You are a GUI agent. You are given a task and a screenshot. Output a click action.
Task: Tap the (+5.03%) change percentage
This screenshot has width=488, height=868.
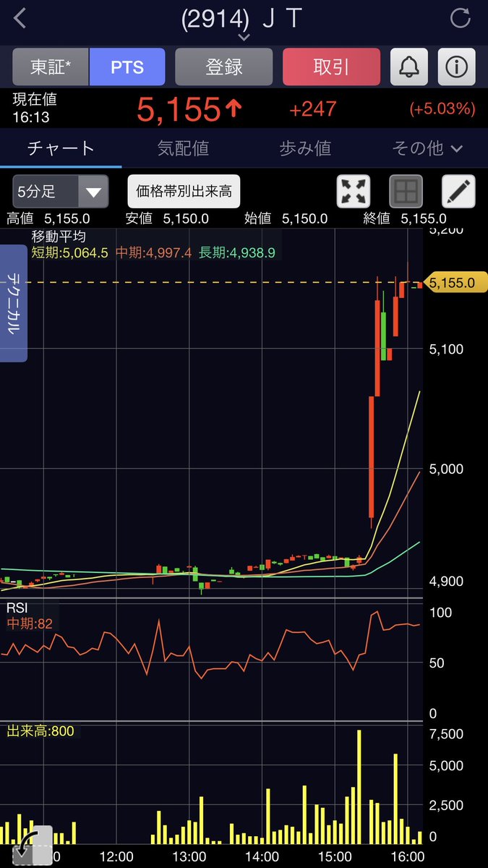tap(442, 109)
